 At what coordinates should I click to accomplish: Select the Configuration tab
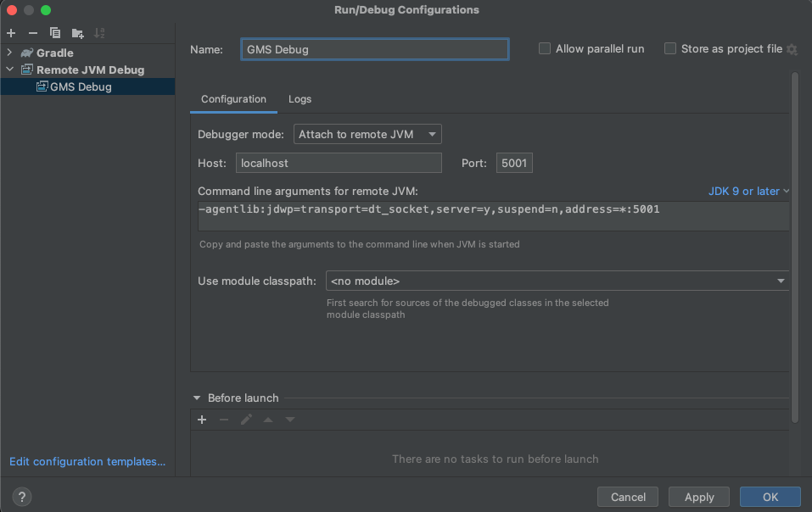tap(233, 99)
